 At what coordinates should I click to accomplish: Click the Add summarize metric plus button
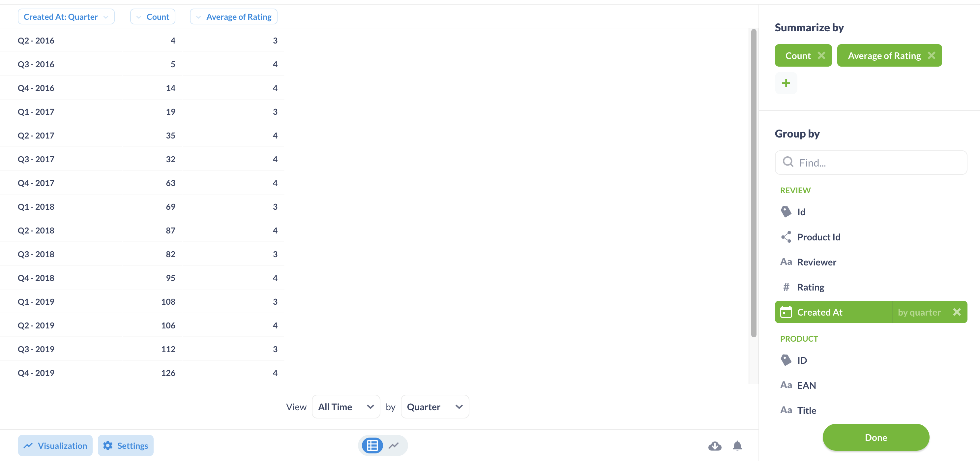(x=786, y=82)
